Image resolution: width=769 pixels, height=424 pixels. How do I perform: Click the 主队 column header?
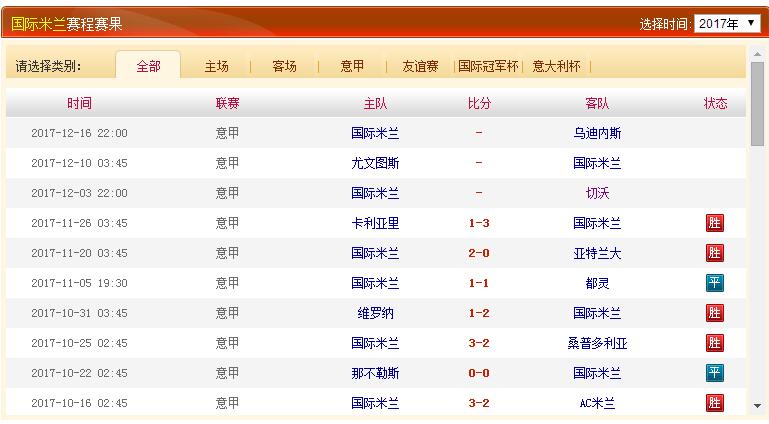pos(375,103)
